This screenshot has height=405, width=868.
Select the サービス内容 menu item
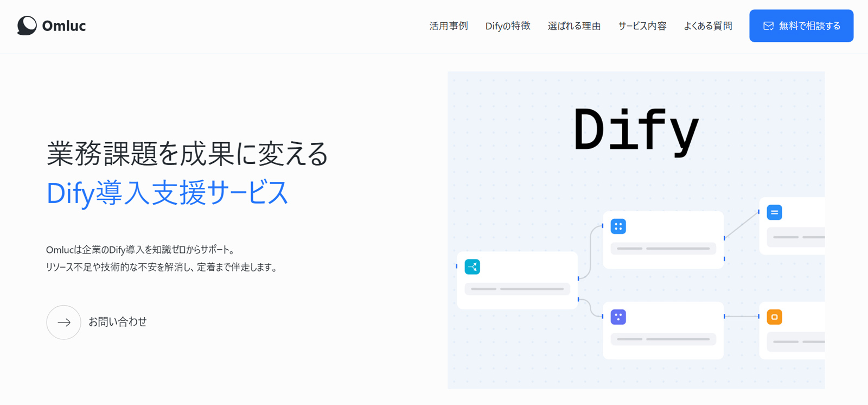(642, 26)
